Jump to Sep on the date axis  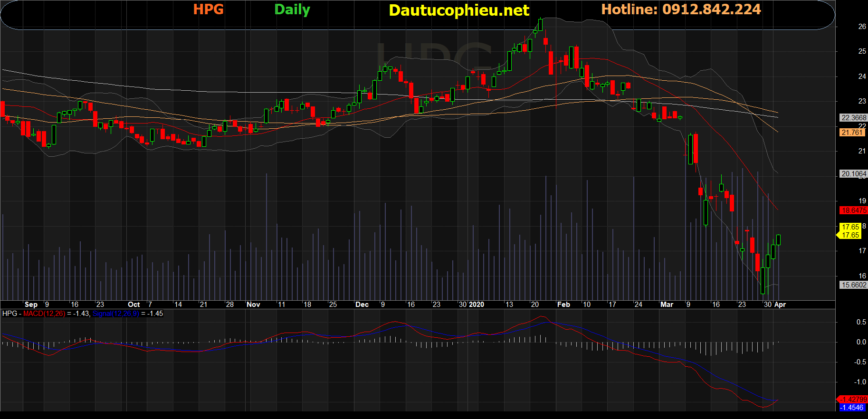pyautogui.click(x=31, y=305)
